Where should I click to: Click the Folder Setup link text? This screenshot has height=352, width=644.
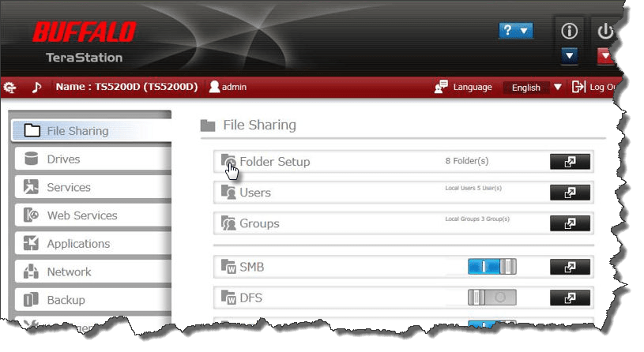(275, 162)
